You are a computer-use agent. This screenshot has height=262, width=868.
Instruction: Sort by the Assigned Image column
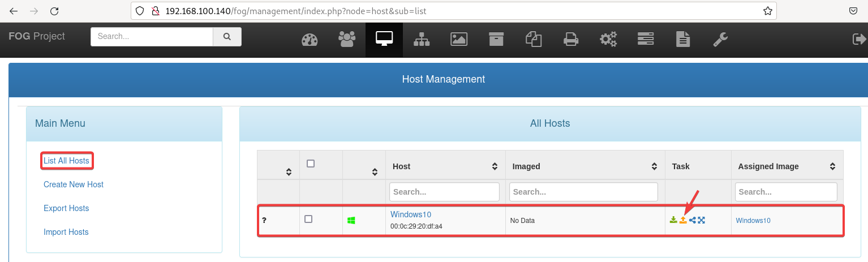832,166
